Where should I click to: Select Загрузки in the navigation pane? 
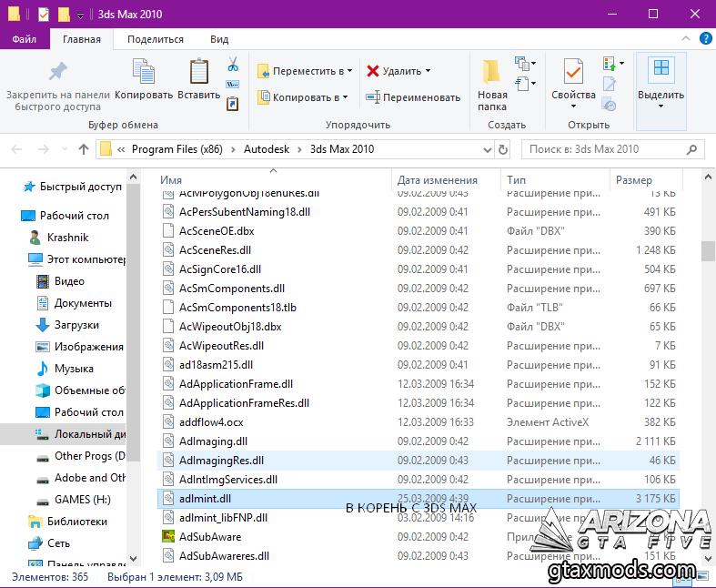(76, 325)
